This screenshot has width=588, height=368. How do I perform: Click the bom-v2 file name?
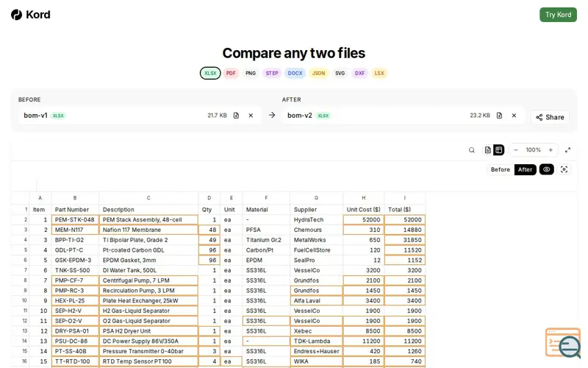pos(300,116)
